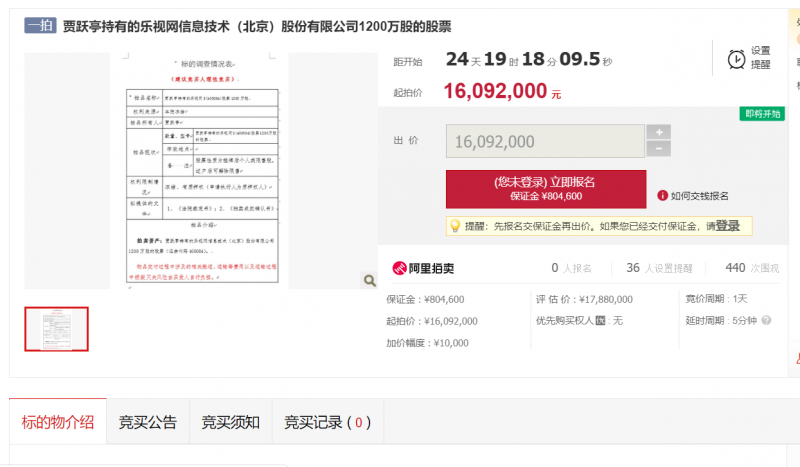Click the help question mark next to 延时周期
Viewport: 800px width, 467px height.
tap(766, 321)
